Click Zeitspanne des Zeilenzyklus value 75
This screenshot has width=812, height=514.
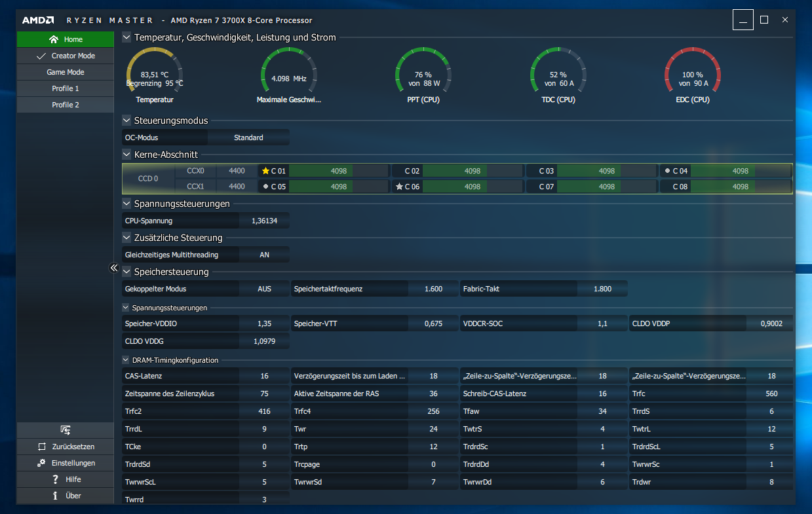[264, 394]
